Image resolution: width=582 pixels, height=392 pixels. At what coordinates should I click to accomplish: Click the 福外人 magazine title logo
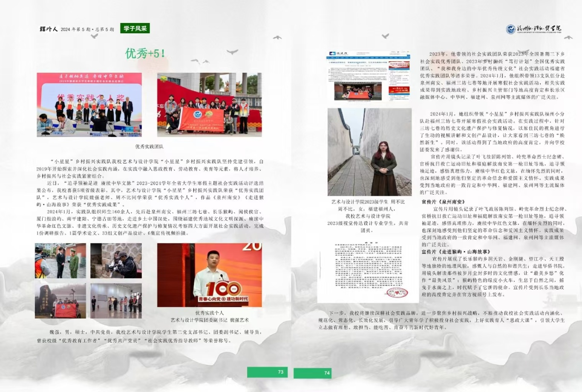[x=49, y=29]
